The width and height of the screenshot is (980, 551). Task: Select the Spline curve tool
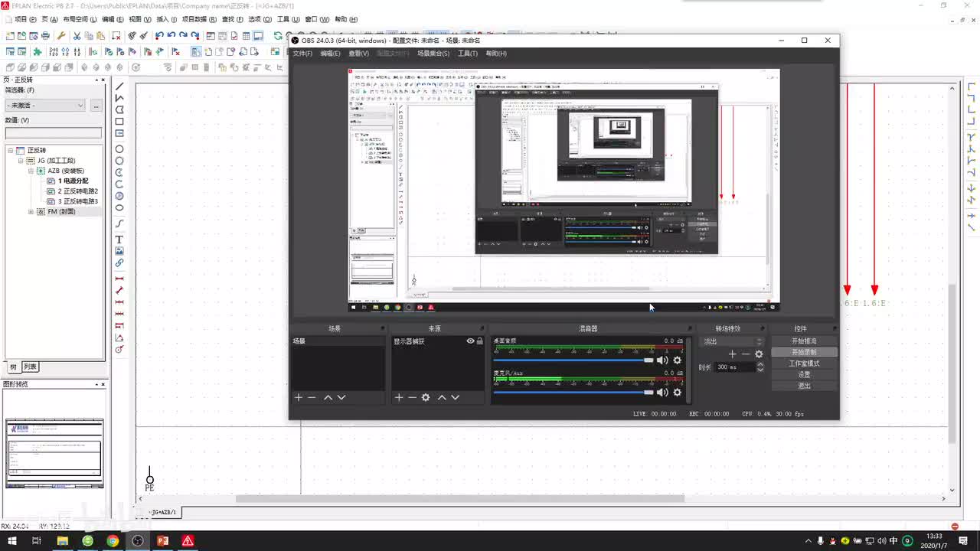pyautogui.click(x=119, y=223)
